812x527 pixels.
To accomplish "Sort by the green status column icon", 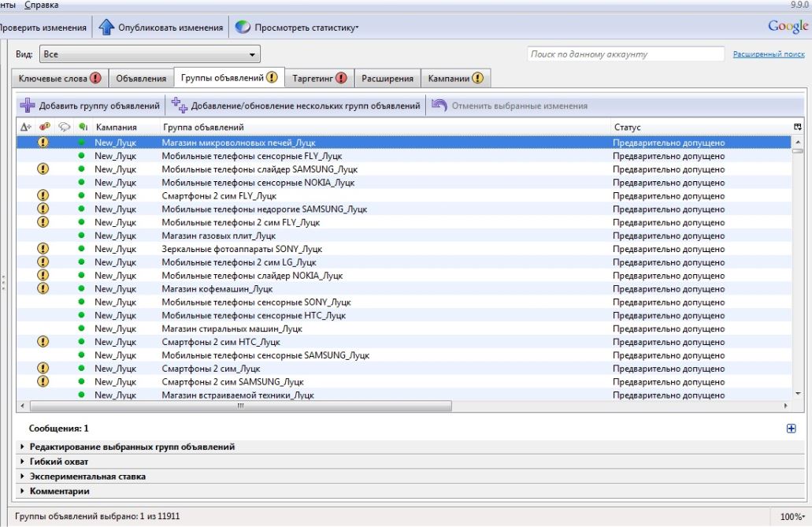I will pyautogui.click(x=83, y=127).
